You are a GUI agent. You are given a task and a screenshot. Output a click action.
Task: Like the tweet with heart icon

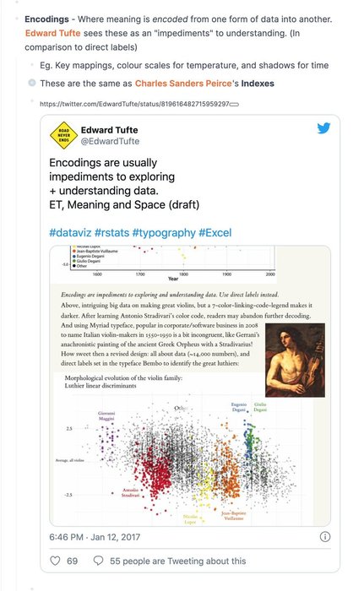coord(55,561)
